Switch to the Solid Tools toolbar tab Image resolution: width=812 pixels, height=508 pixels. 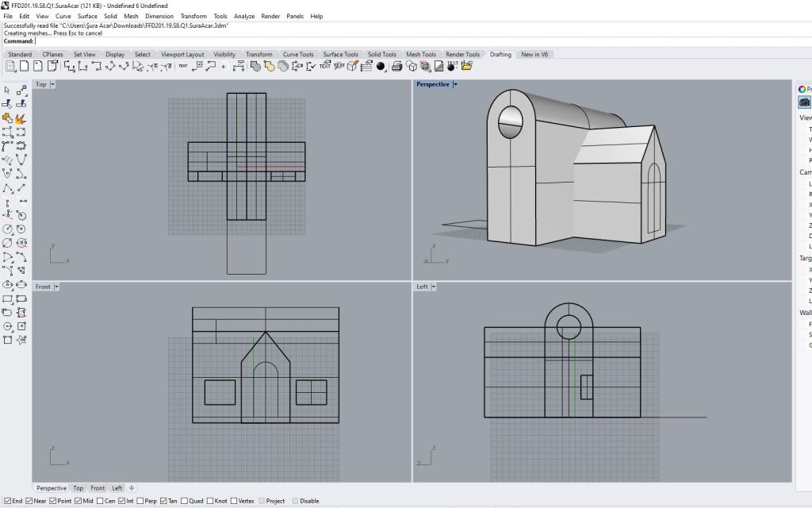[x=381, y=55]
